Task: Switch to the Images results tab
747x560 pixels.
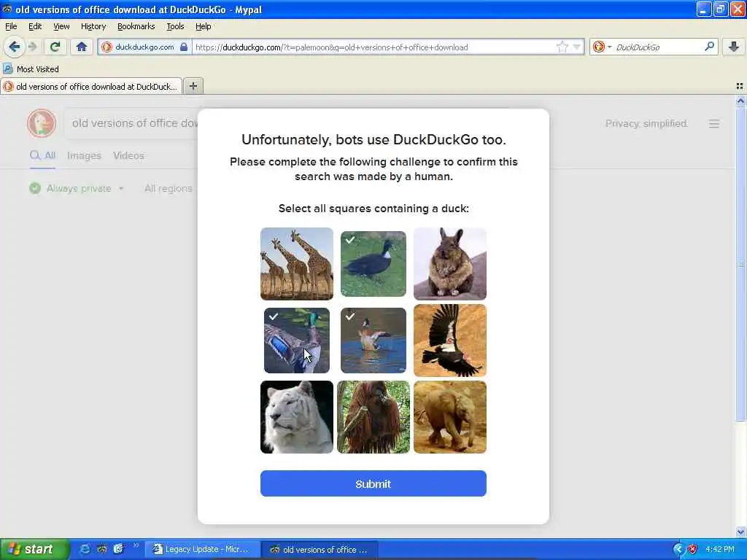Action: pos(84,156)
